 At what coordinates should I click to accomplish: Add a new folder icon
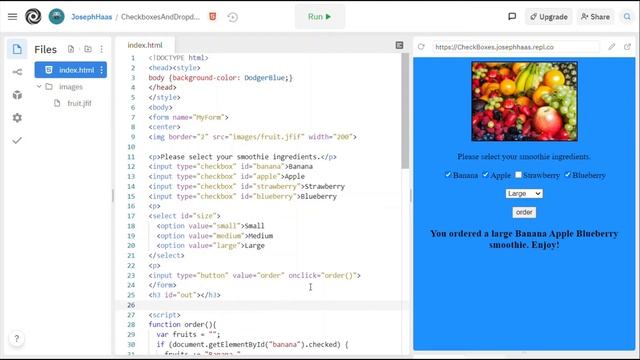[88, 49]
